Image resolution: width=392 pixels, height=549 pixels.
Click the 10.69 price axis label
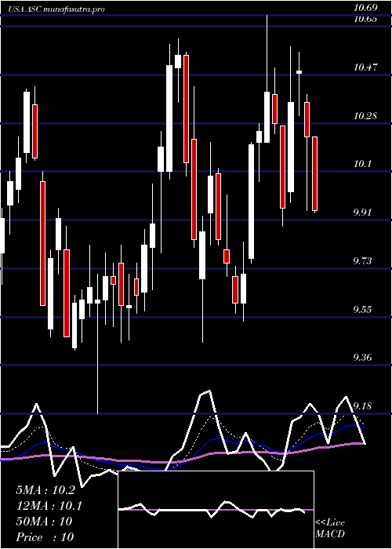pyautogui.click(x=365, y=8)
